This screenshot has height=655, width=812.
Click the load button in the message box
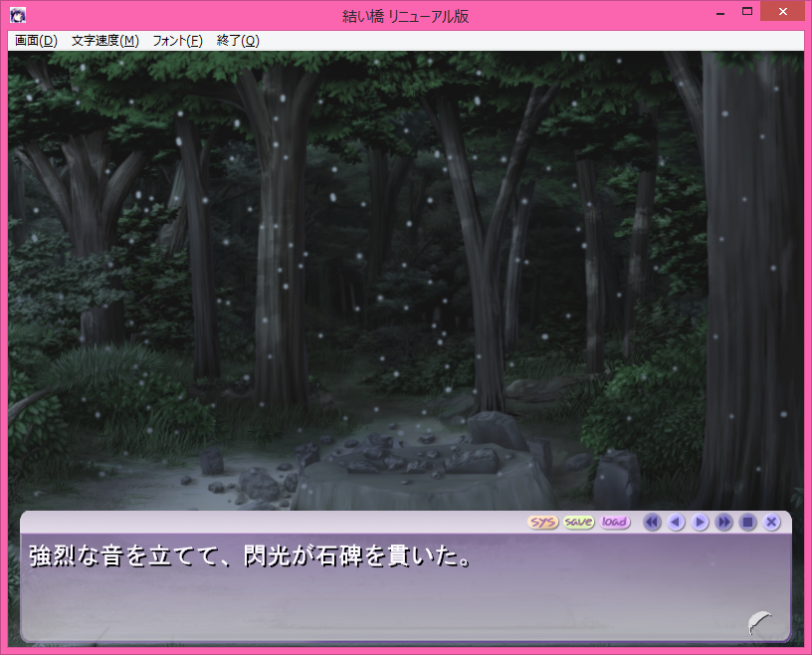point(614,522)
